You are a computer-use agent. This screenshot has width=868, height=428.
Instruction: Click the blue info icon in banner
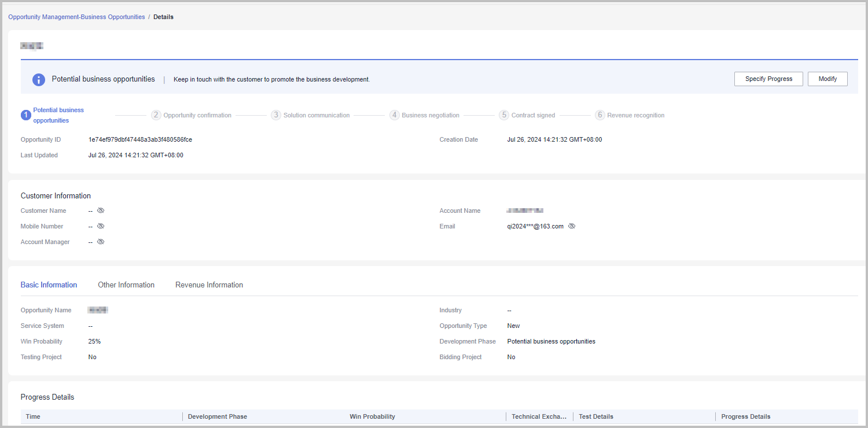click(x=39, y=79)
